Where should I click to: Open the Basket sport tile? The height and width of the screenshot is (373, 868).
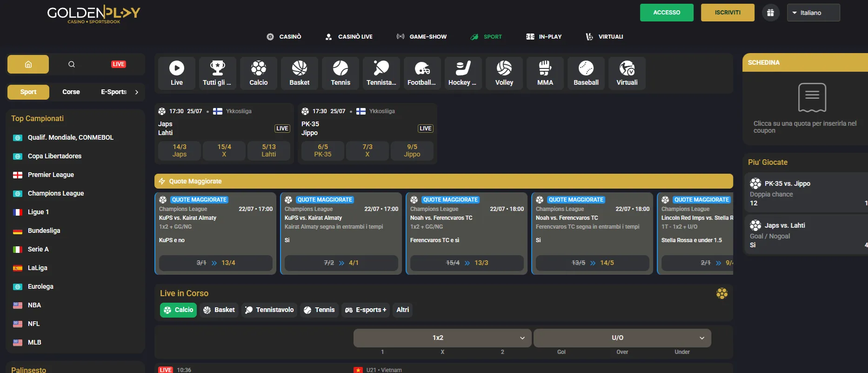click(x=300, y=73)
